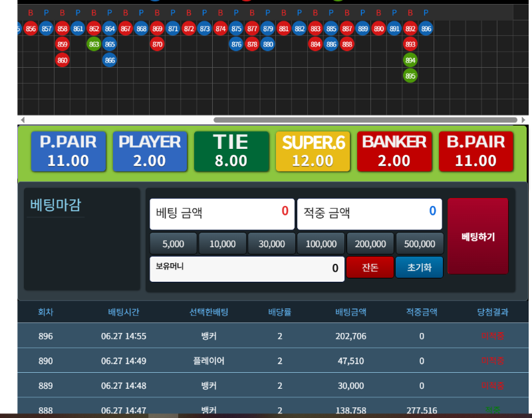Click the 당첨결과 column header
This screenshot has width=532, height=418.
point(493,312)
